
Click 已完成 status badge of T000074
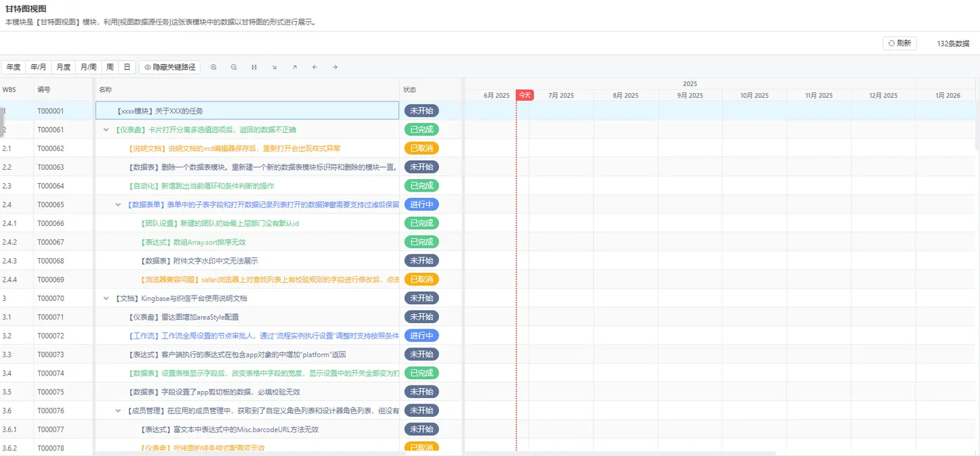421,373
